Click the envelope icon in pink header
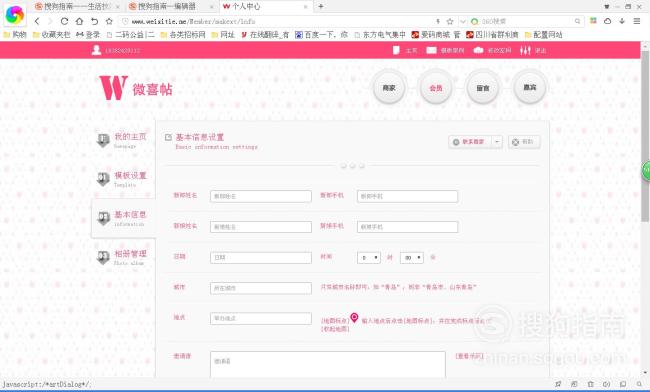This screenshot has height=392, width=650. [431, 50]
